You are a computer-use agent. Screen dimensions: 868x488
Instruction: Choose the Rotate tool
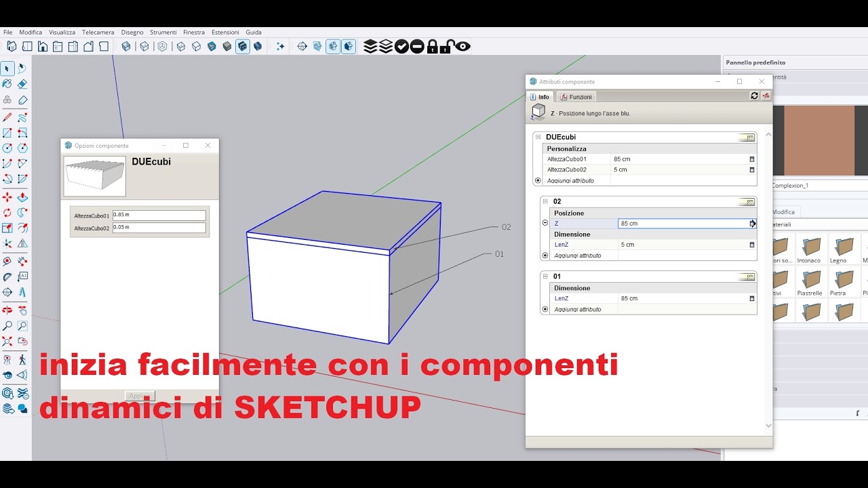pos(7,213)
